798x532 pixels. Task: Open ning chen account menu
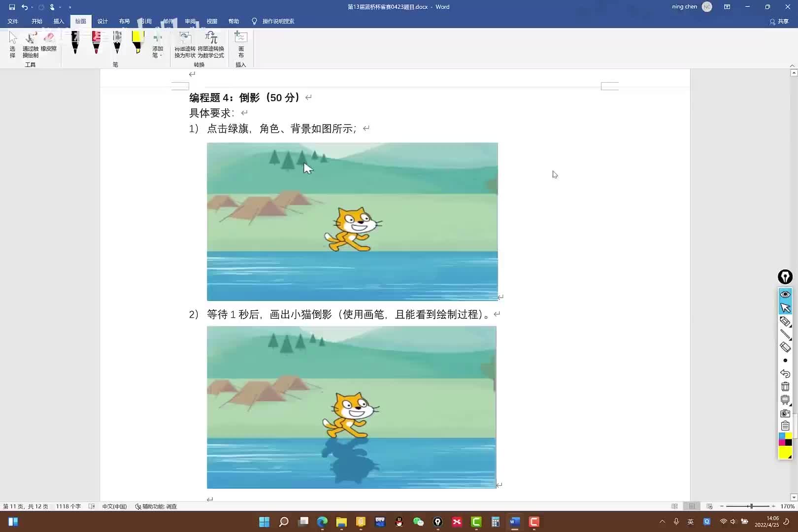coord(692,7)
